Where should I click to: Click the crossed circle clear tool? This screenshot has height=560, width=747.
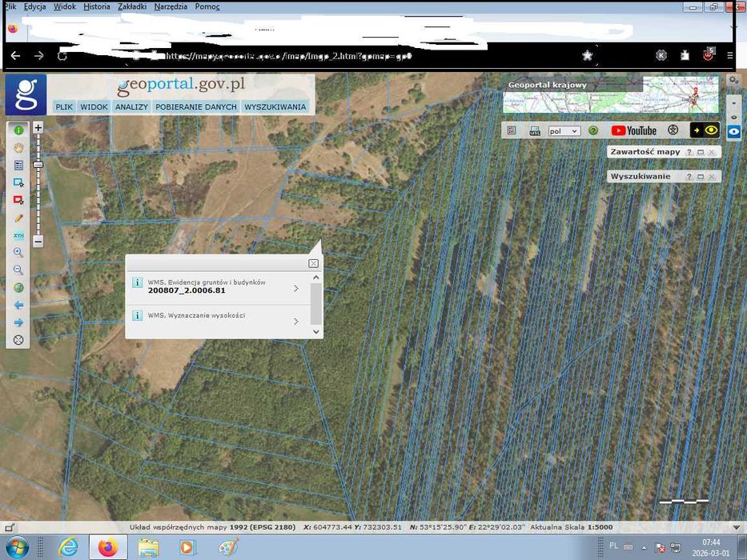(x=18, y=340)
